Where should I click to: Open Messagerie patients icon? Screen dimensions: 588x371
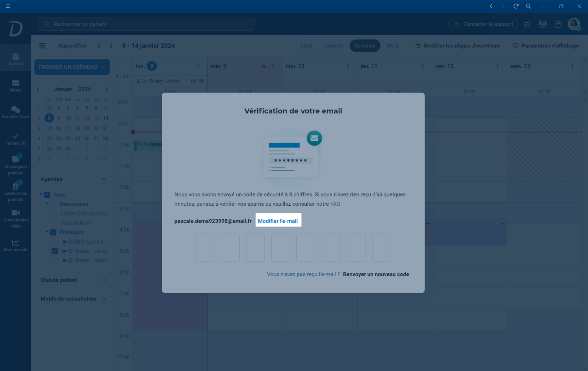coord(15,159)
